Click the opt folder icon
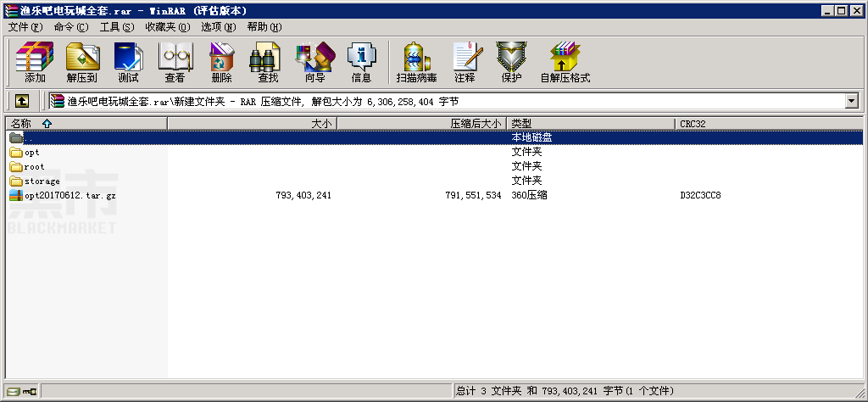This screenshot has width=868, height=402. pos(16,153)
